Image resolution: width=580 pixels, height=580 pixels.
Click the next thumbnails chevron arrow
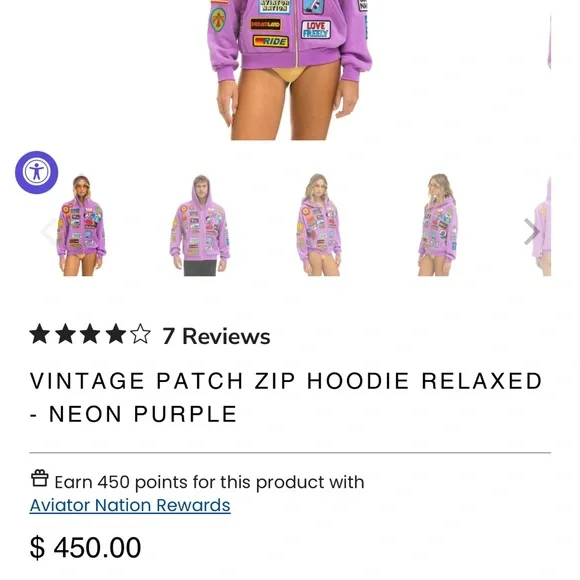click(x=532, y=232)
